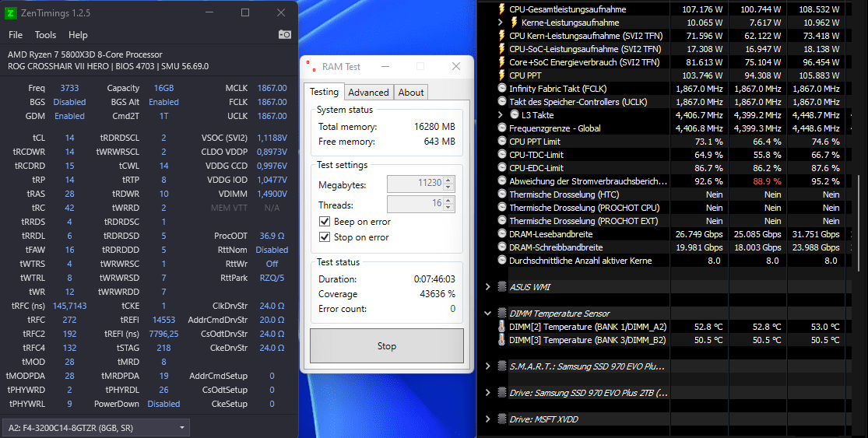The height and width of the screenshot is (438, 868).
Task: Click the ZenTimings green Z logo icon
Action: [x=10, y=12]
